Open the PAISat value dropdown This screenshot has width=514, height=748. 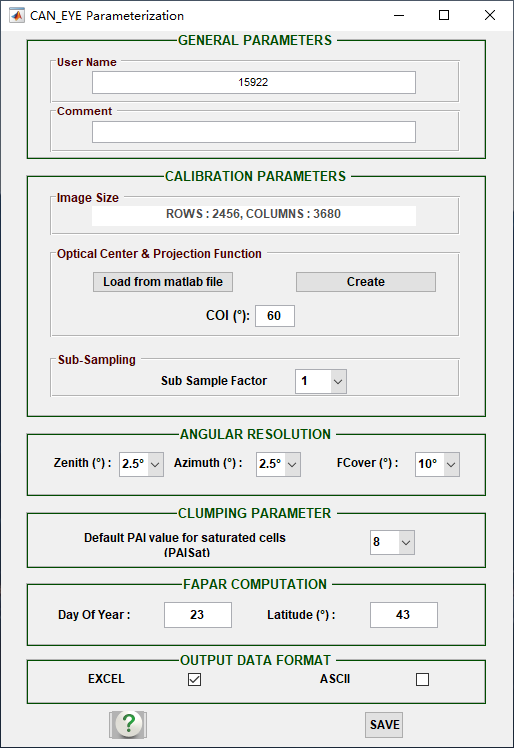point(392,542)
